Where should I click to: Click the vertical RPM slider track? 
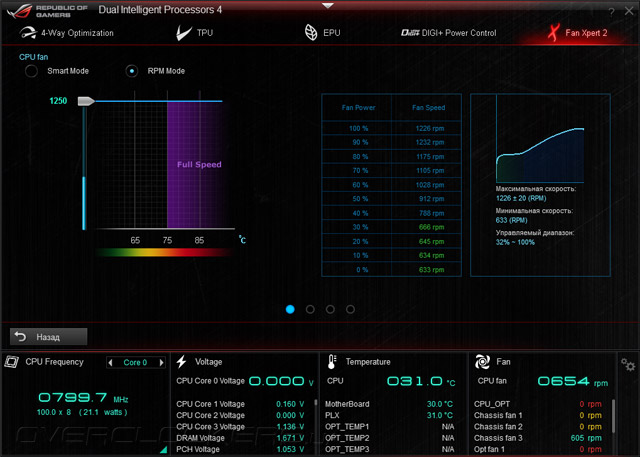[x=84, y=168]
